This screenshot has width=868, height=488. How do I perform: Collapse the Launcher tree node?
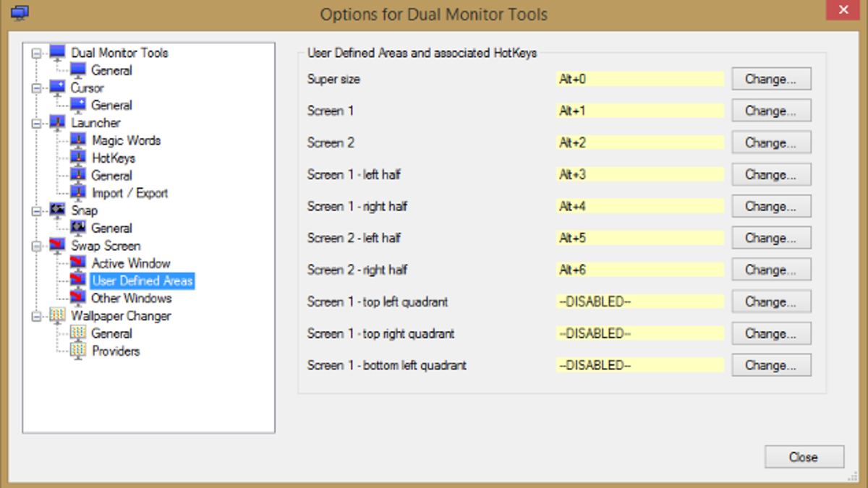(36, 124)
